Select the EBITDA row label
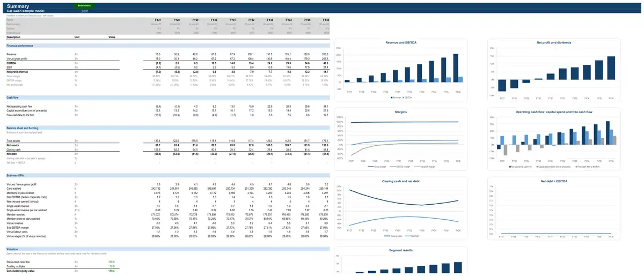644x276 pixels. click(11, 63)
